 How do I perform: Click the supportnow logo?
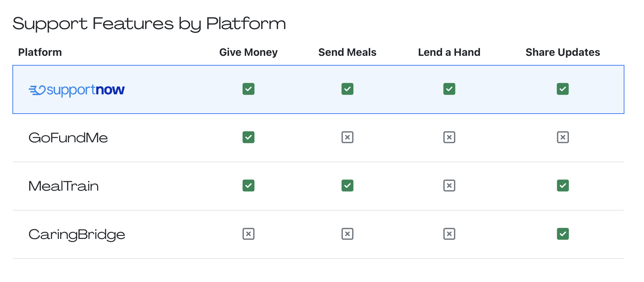click(x=77, y=90)
